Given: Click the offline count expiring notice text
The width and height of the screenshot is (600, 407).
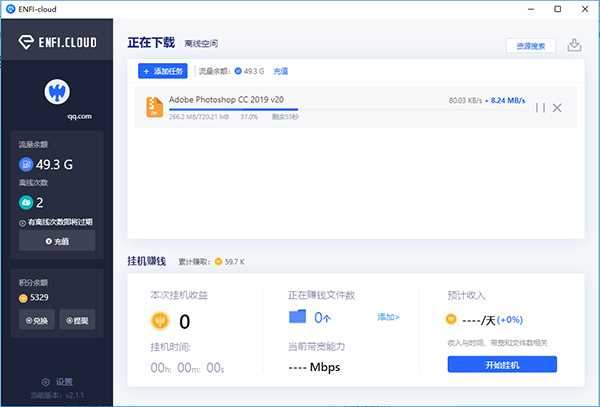Looking at the screenshot, I should (x=60, y=222).
